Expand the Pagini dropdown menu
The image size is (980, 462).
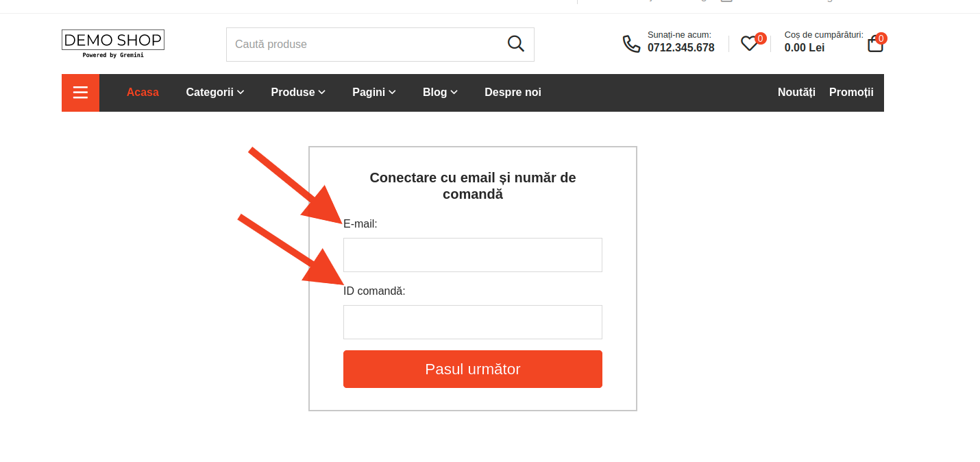tap(374, 93)
